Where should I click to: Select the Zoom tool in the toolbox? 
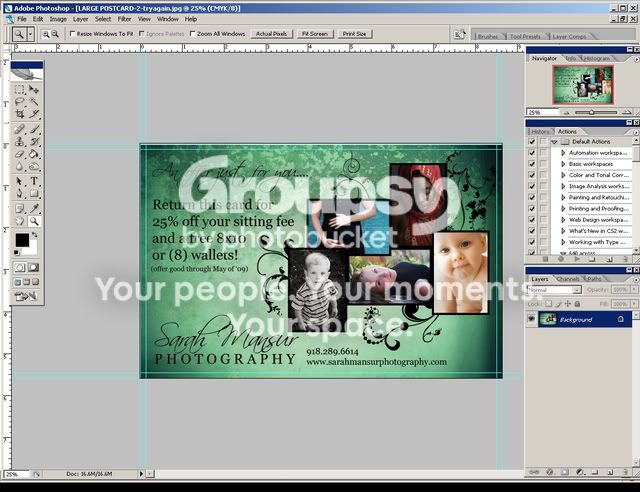click(34, 221)
